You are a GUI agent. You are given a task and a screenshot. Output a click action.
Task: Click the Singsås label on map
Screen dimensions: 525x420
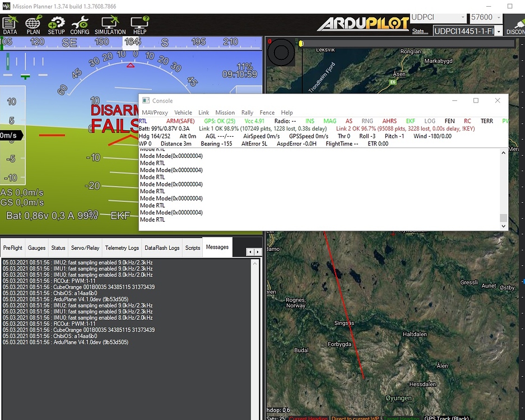pyautogui.click(x=344, y=323)
